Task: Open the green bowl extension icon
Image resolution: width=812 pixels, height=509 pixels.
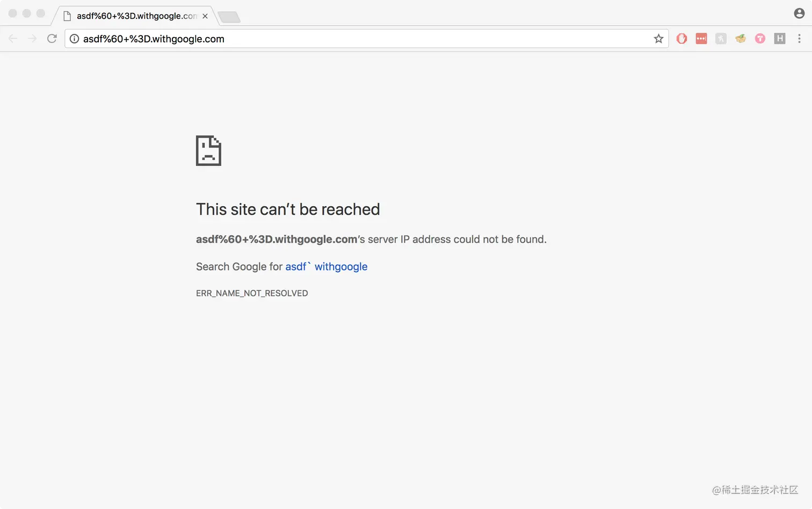Action: click(741, 39)
